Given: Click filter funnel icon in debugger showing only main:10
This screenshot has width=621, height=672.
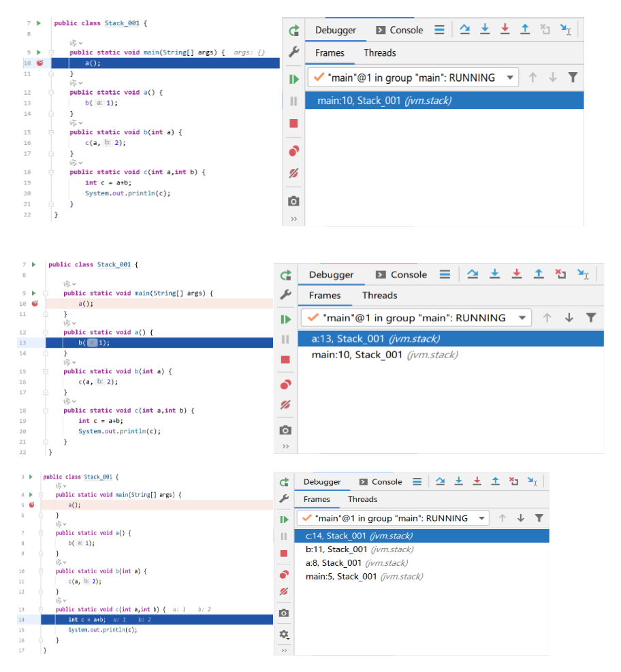Looking at the screenshot, I should (573, 78).
